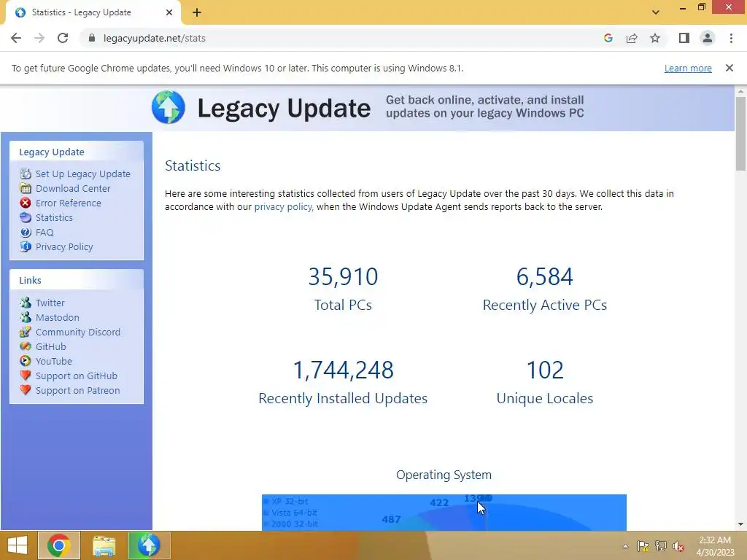The image size is (747, 560).
Task: View site info via the padlock icon
Action: 92,38
